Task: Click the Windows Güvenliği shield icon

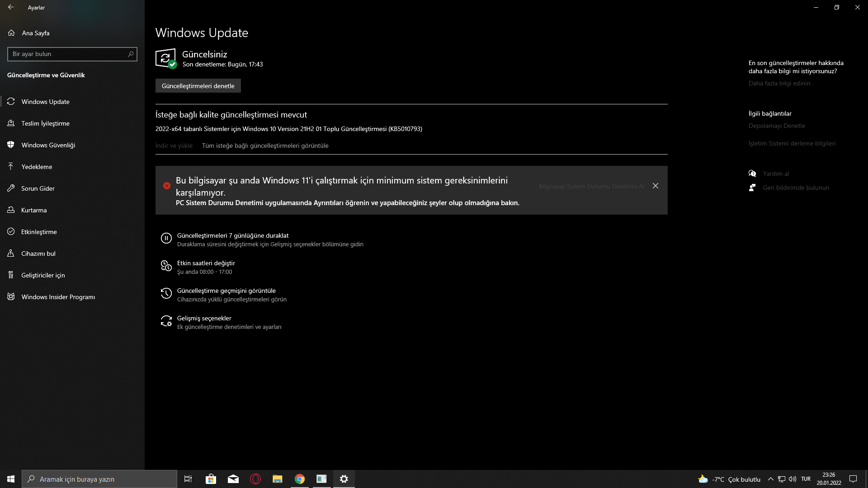Action: [x=11, y=145]
